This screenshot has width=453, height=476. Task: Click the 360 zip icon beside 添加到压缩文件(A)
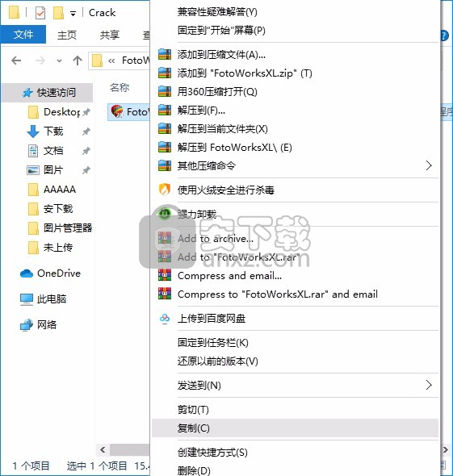click(x=165, y=54)
